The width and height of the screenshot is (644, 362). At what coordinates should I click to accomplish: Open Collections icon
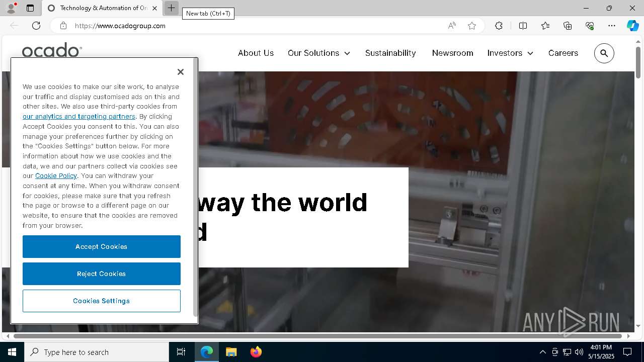(x=568, y=26)
